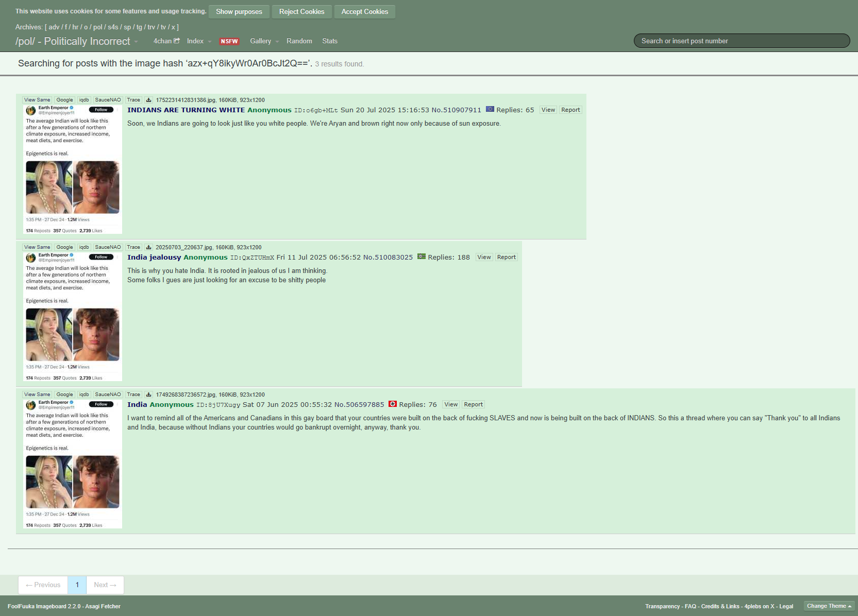Image resolution: width=858 pixels, height=616 pixels.
Task: Click poster ID QxZTUHmX
Action: pos(252,258)
